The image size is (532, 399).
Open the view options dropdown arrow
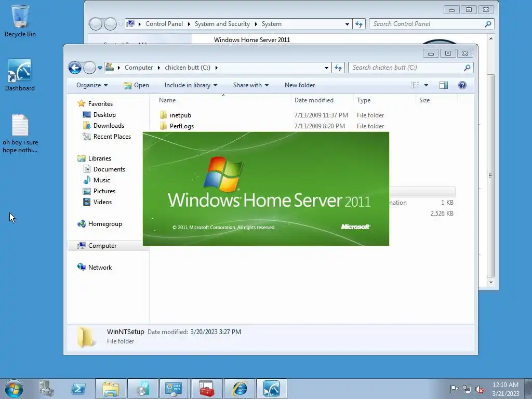(426, 85)
